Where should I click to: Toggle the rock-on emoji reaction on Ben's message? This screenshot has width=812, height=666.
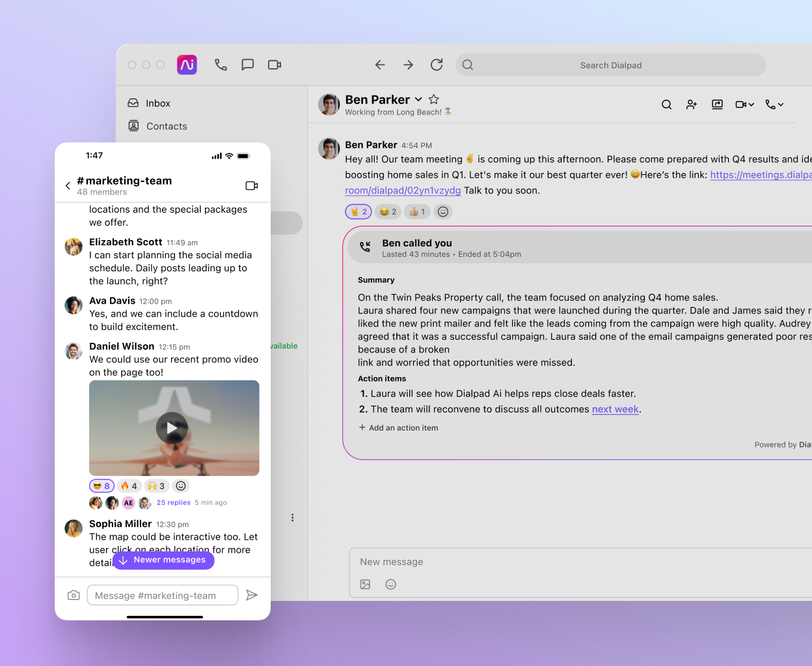pos(358,211)
